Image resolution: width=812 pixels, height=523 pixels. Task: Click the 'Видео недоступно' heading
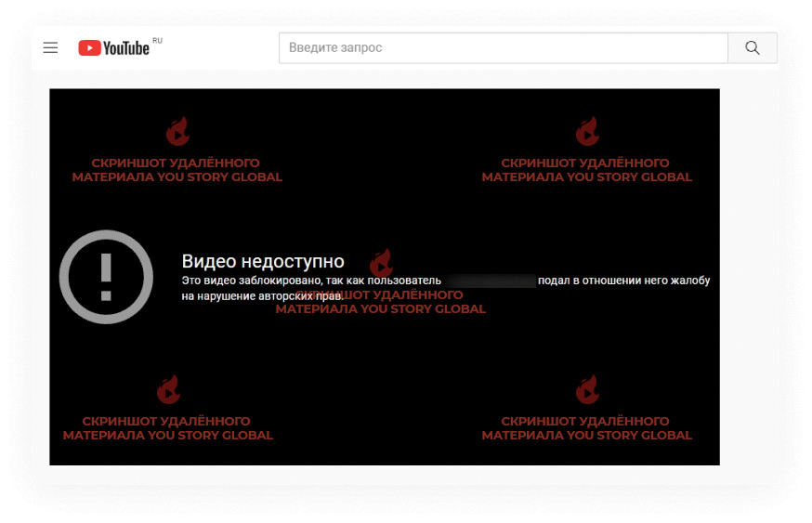(x=263, y=262)
